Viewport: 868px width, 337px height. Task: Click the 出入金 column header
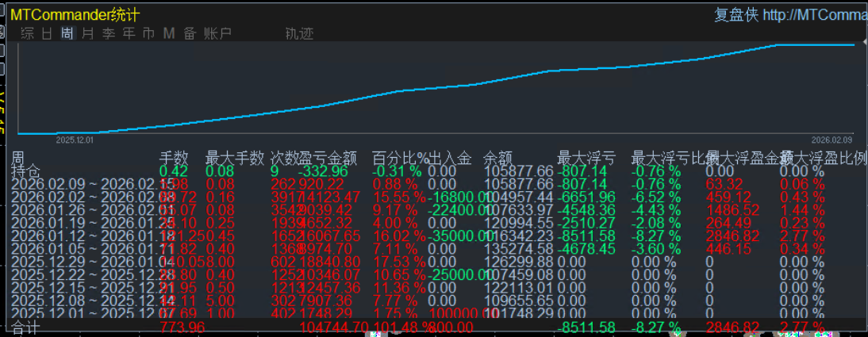[450, 159]
